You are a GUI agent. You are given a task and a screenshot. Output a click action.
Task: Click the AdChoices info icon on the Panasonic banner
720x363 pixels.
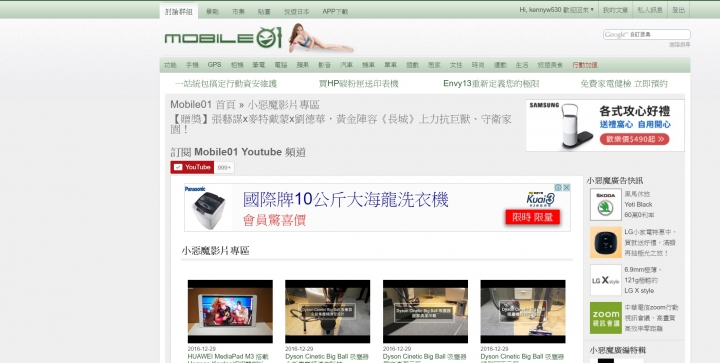(x=558, y=187)
